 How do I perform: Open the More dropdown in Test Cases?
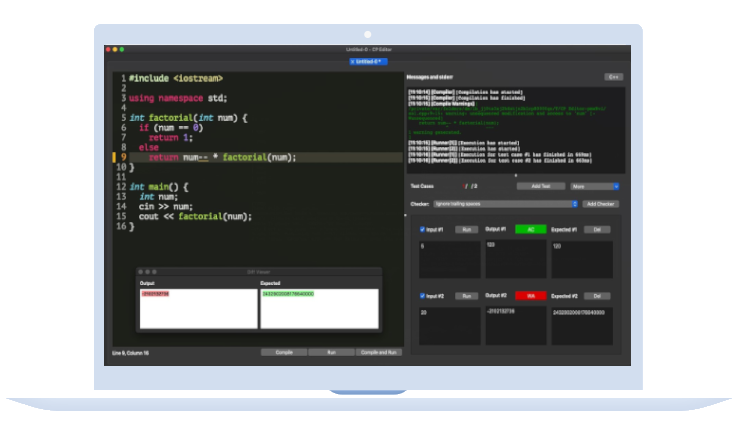click(595, 186)
